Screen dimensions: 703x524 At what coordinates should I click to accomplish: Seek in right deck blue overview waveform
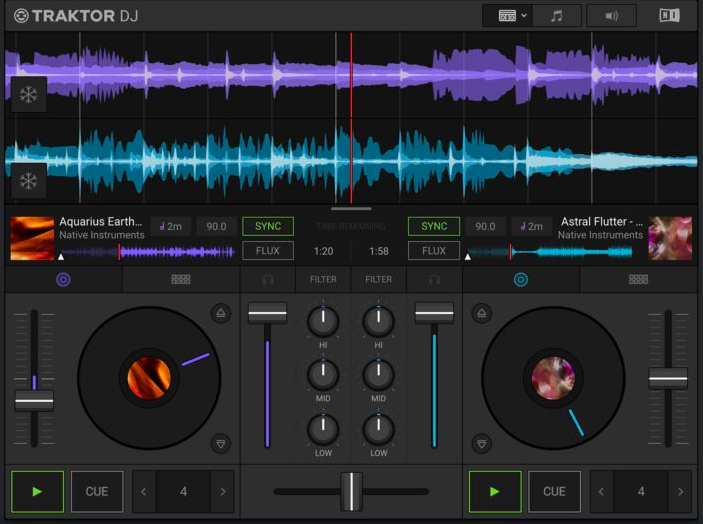point(550,252)
